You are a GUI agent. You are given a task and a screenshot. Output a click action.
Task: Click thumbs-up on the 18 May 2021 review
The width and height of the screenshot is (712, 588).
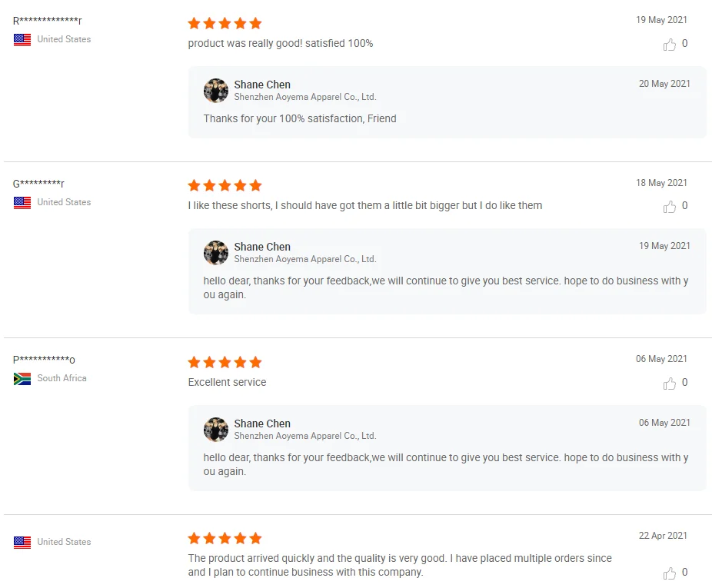pyautogui.click(x=670, y=207)
